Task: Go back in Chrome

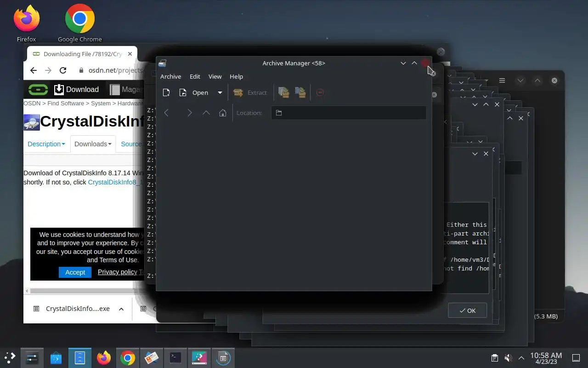Action: pyautogui.click(x=33, y=70)
